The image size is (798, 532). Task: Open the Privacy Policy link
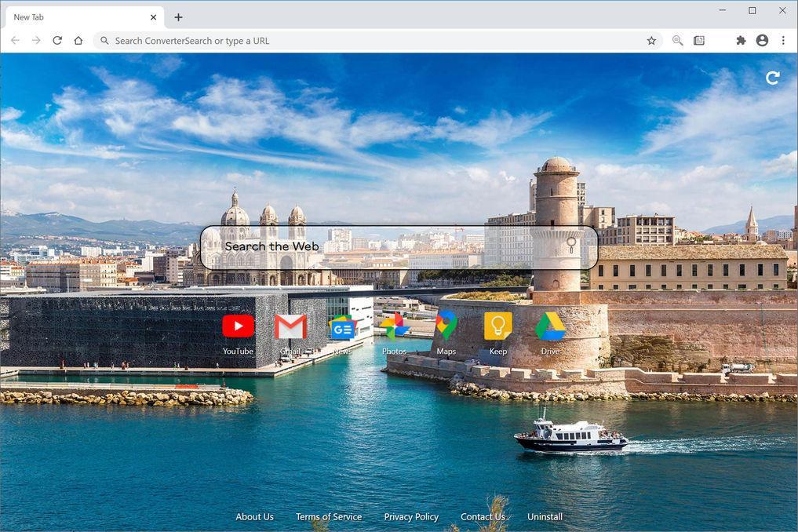tap(411, 517)
